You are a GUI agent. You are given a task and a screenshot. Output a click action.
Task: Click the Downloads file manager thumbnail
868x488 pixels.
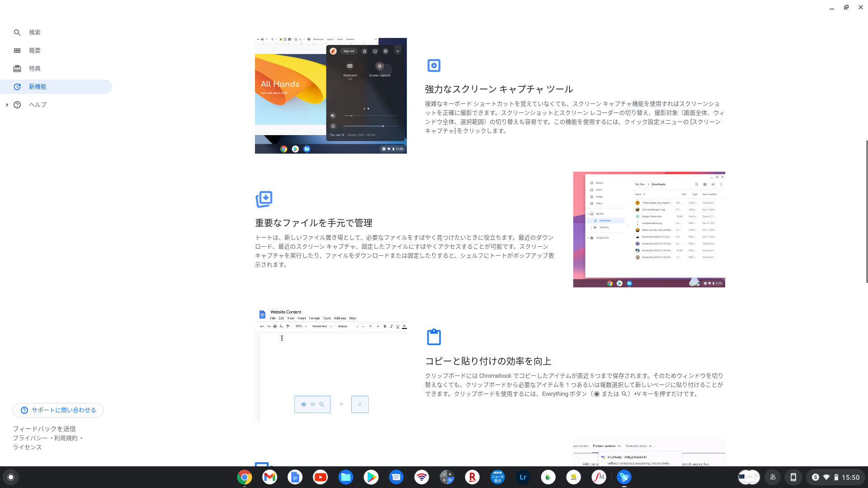[649, 230]
